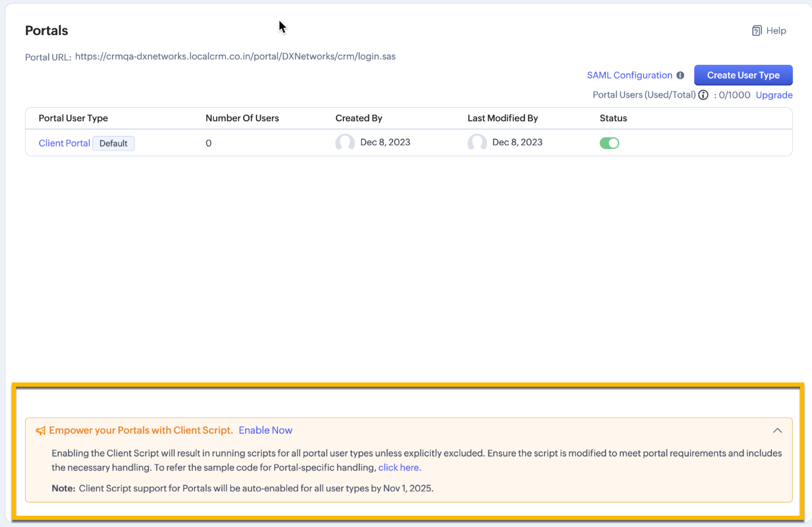Open the Client Portal user type
This screenshot has height=527, width=812.
64,143
